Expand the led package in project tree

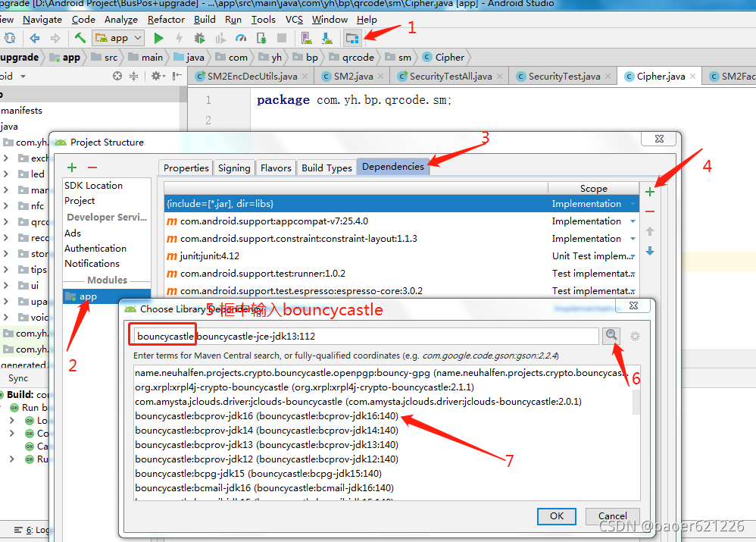(x=6, y=174)
